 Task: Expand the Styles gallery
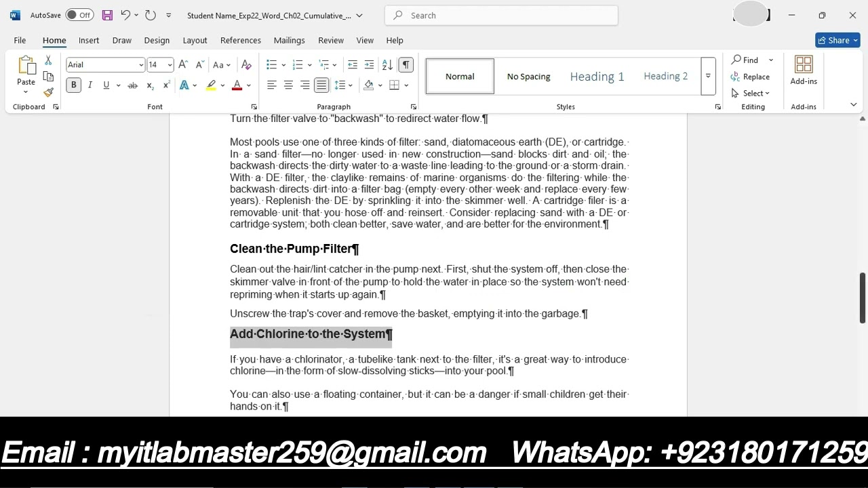coord(708,76)
